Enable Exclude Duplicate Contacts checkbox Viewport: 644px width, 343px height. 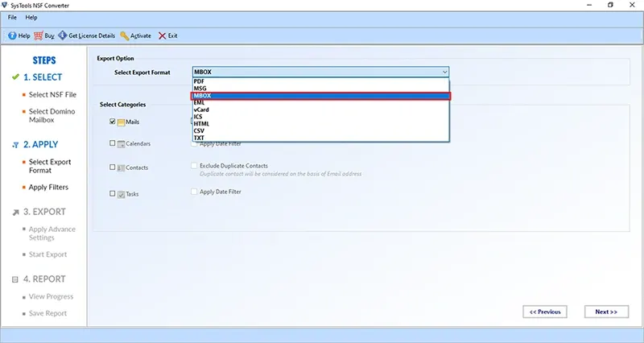(x=194, y=166)
